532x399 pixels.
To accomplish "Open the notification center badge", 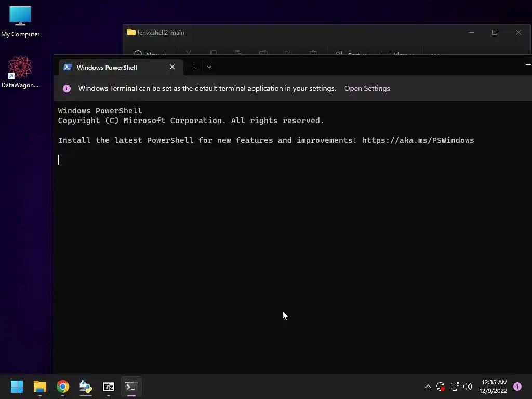I will (x=517, y=387).
